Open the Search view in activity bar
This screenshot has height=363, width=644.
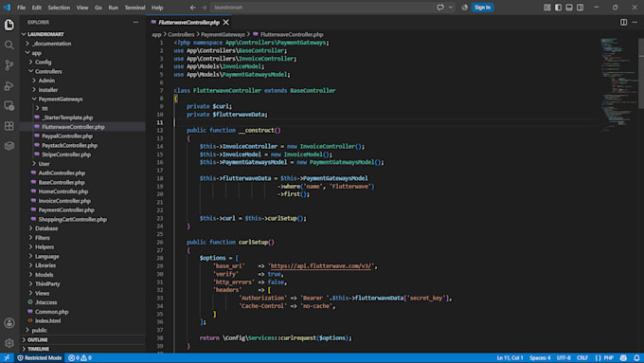pos(9,45)
